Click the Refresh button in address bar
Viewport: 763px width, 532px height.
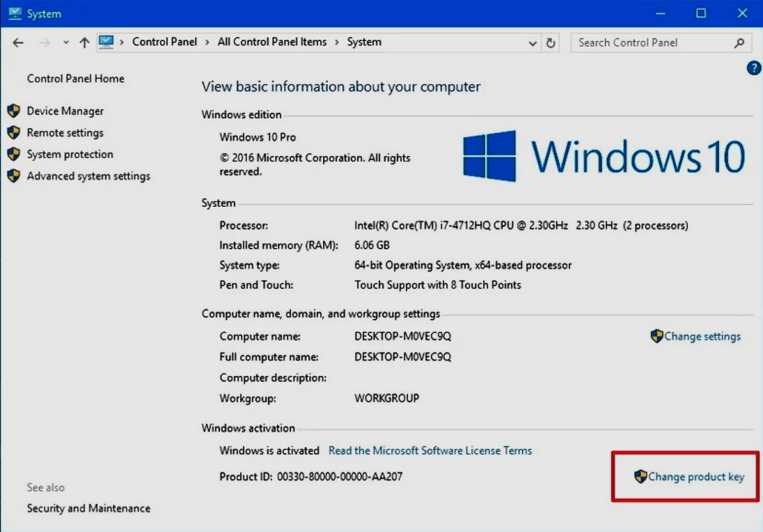coord(551,42)
